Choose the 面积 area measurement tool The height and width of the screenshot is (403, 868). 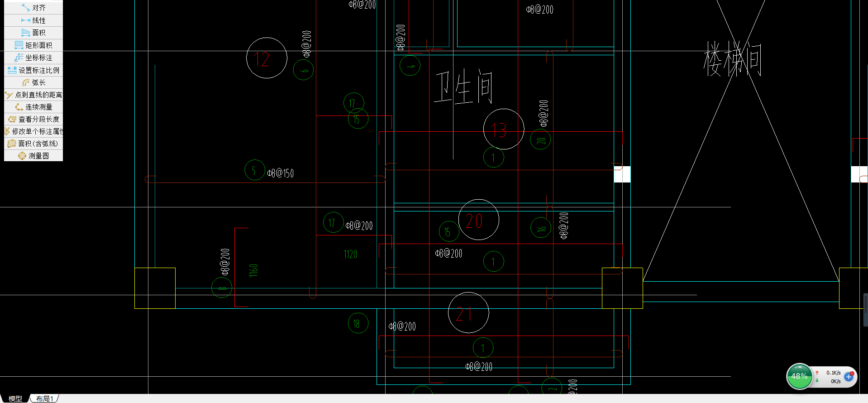[x=33, y=33]
